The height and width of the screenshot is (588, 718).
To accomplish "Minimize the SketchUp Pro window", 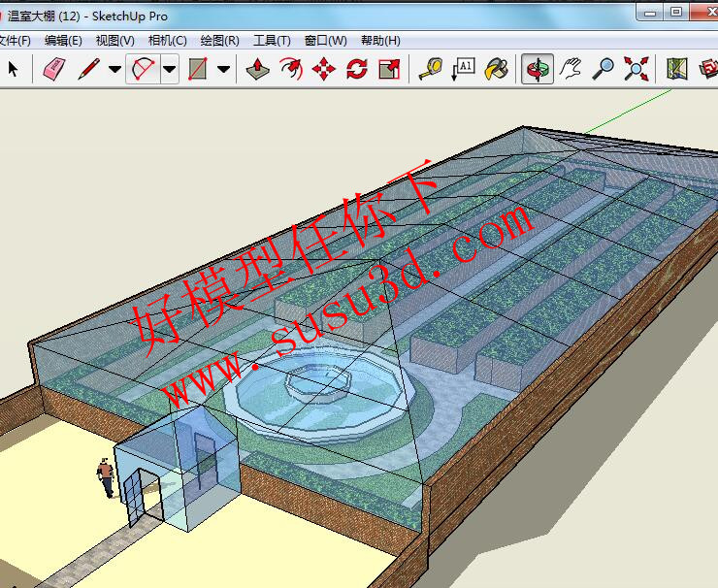I will coord(650,13).
